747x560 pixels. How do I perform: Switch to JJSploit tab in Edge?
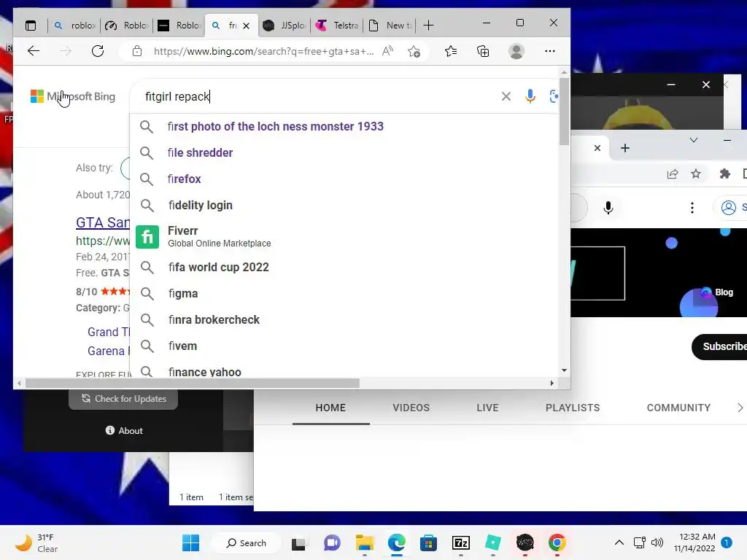point(285,26)
